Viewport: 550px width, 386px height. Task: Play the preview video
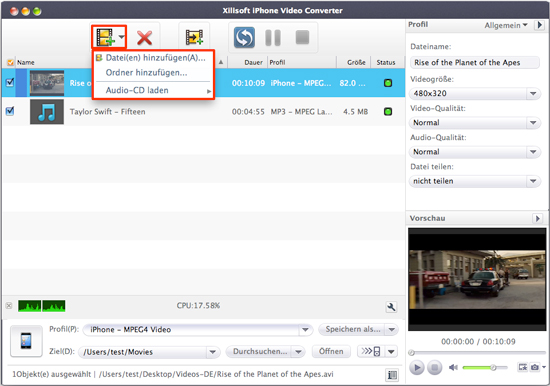(417, 367)
